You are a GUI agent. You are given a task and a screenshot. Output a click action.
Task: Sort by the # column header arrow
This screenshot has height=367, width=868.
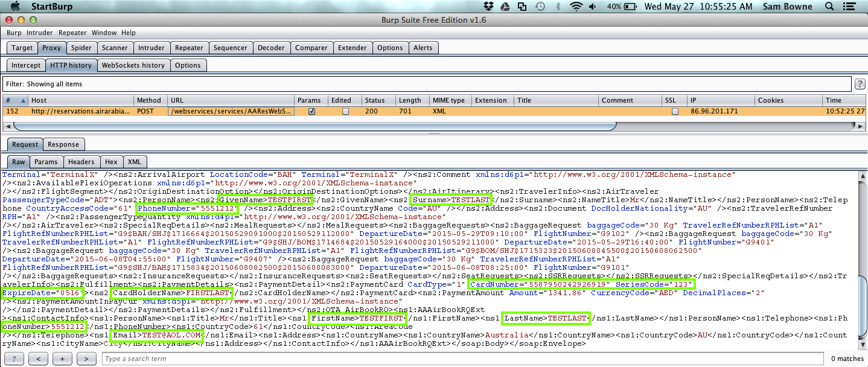pos(24,100)
